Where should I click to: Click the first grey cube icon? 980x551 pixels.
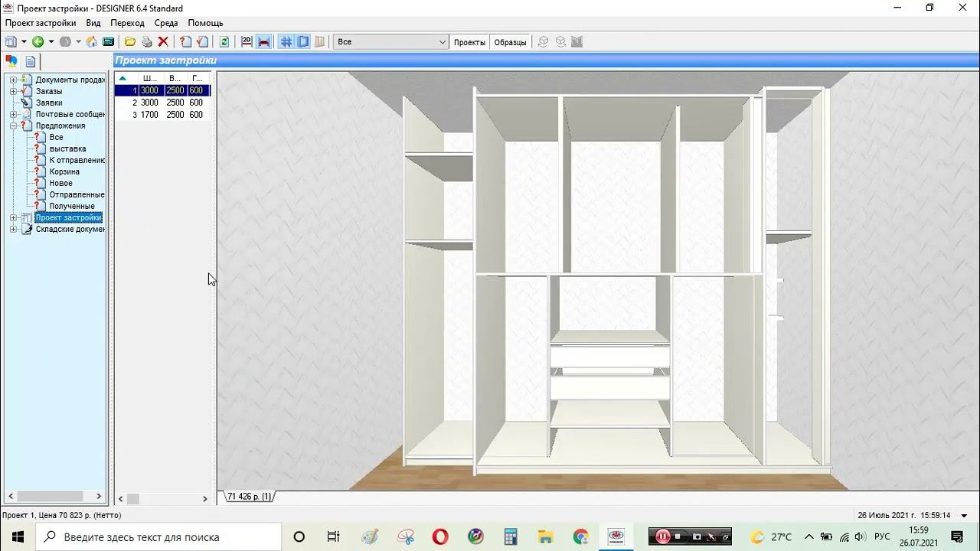544,42
